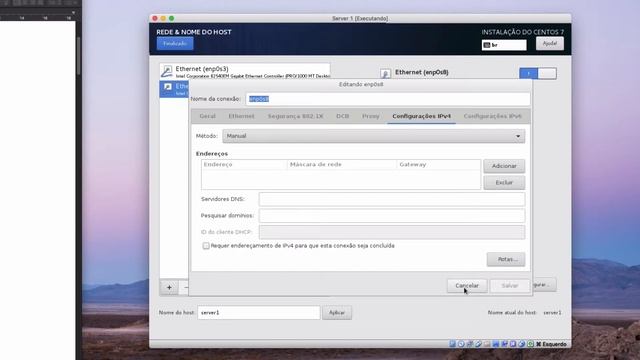Add a network device with plus button

[x=169, y=287]
